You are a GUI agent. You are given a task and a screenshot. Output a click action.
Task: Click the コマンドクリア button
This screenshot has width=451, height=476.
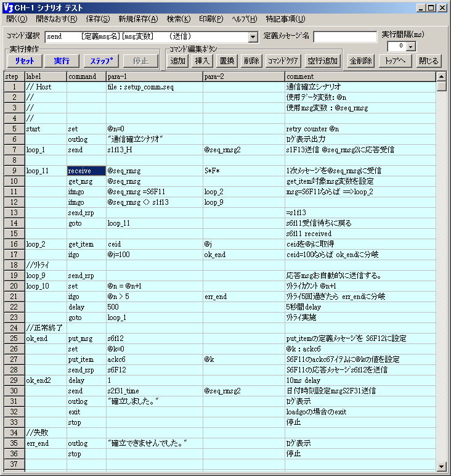pyautogui.click(x=283, y=60)
